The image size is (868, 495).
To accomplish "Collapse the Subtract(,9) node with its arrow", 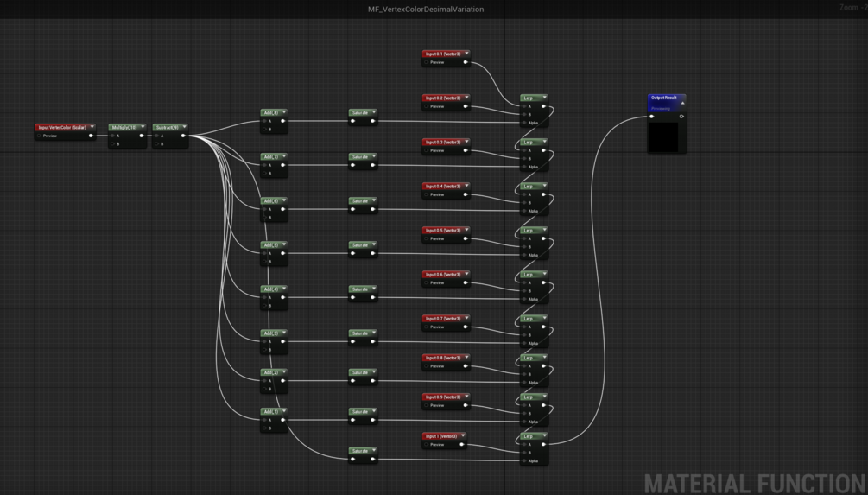I will point(184,127).
